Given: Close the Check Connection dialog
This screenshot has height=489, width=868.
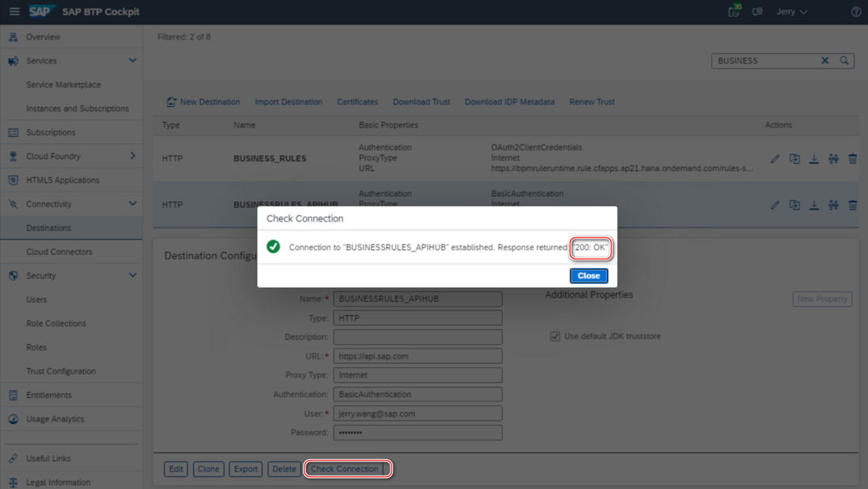Looking at the screenshot, I should 588,276.
